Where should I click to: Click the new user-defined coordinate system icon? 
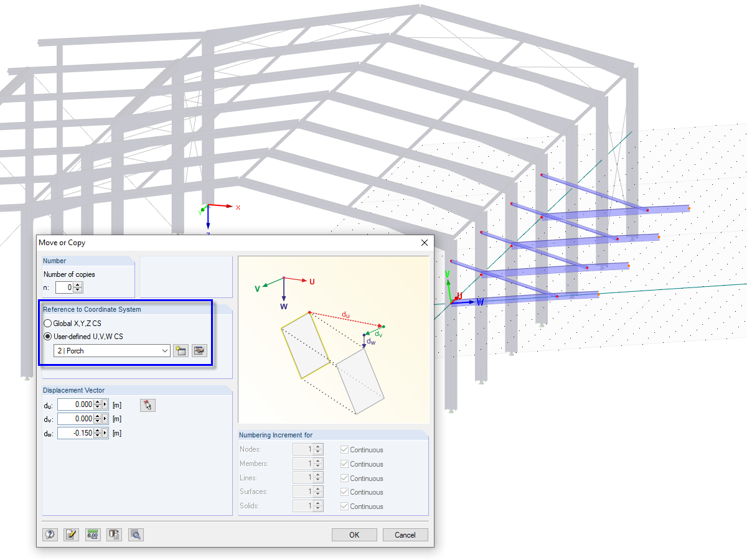click(181, 350)
